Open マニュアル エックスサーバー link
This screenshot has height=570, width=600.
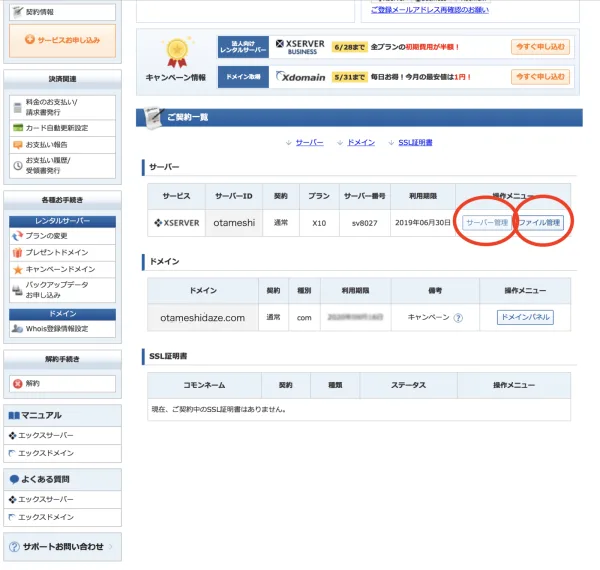click(x=62, y=435)
